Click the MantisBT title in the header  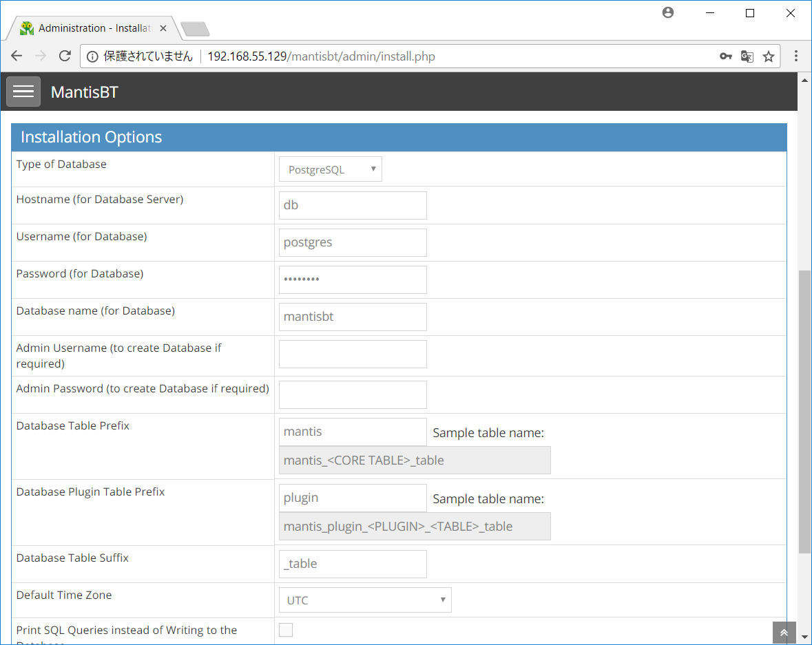click(84, 91)
